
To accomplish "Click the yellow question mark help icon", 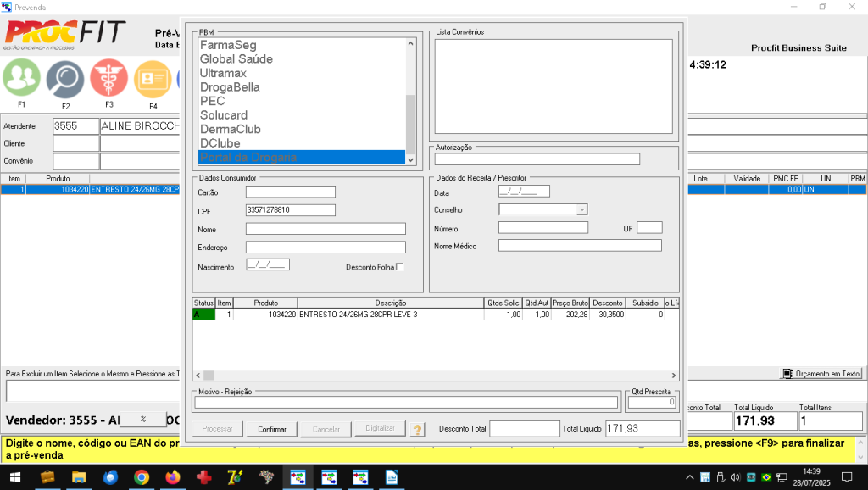I will click(418, 429).
